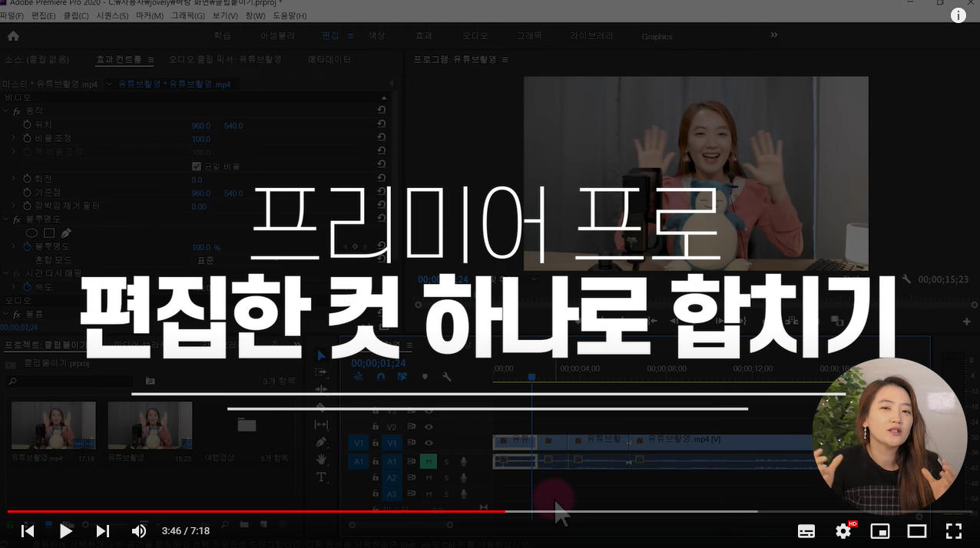Collapse the 불투명도 effect group
980x548 pixels.
pyautogui.click(x=6, y=219)
